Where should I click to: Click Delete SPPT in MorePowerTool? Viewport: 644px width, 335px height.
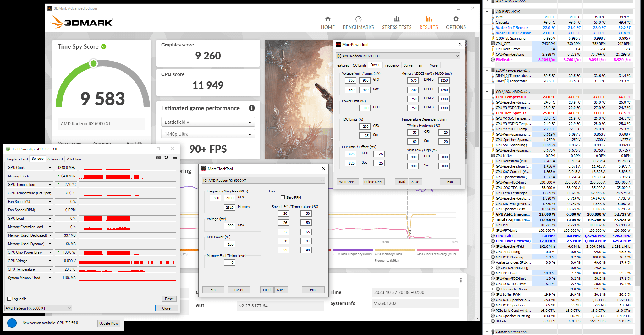(x=373, y=182)
